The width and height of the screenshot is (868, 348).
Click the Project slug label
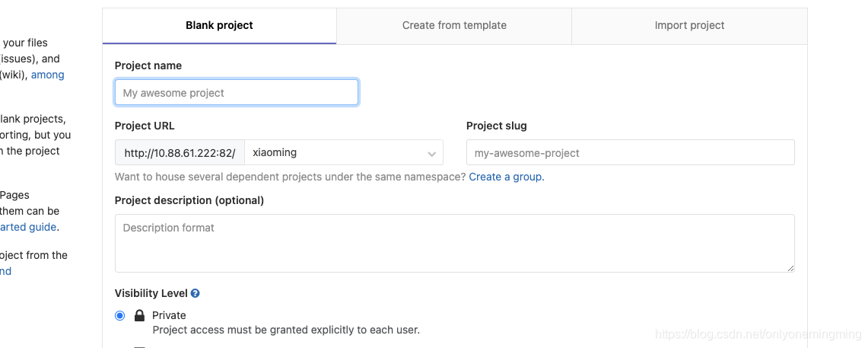(496, 126)
